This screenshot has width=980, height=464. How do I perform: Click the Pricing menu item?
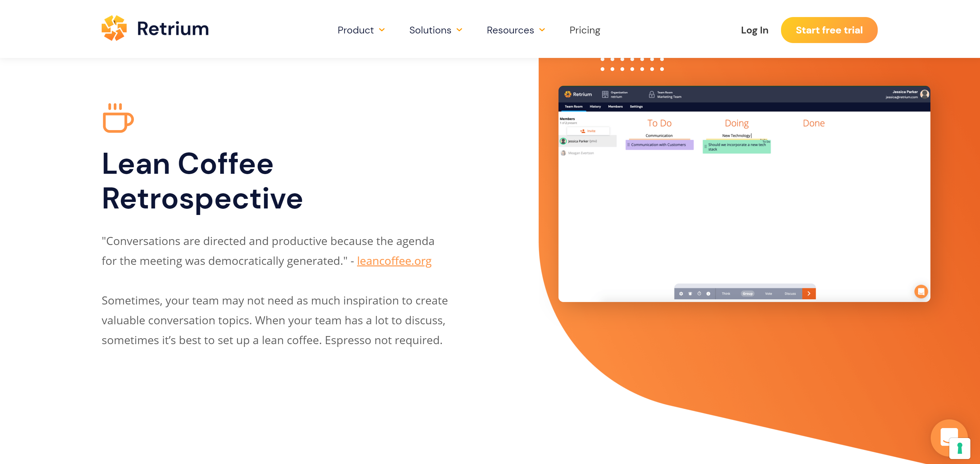click(585, 30)
